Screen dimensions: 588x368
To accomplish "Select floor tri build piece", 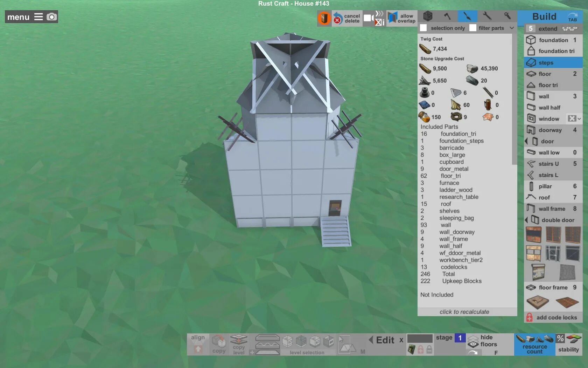I will 553,85.
